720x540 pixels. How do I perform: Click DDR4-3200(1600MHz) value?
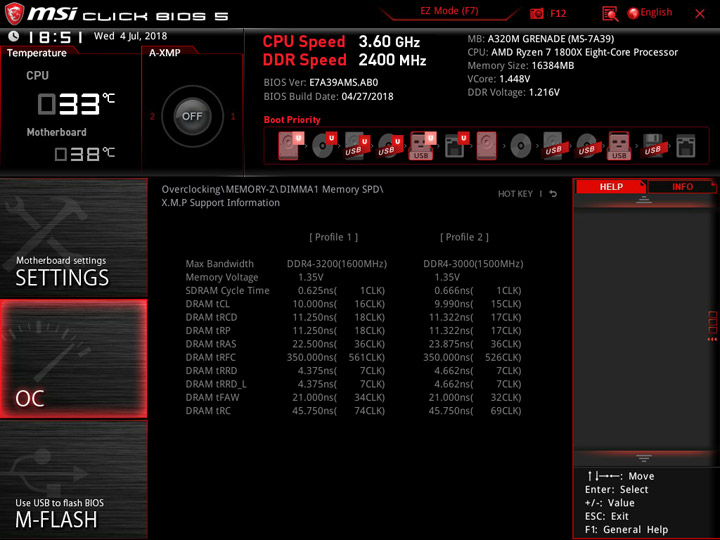coord(337,264)
